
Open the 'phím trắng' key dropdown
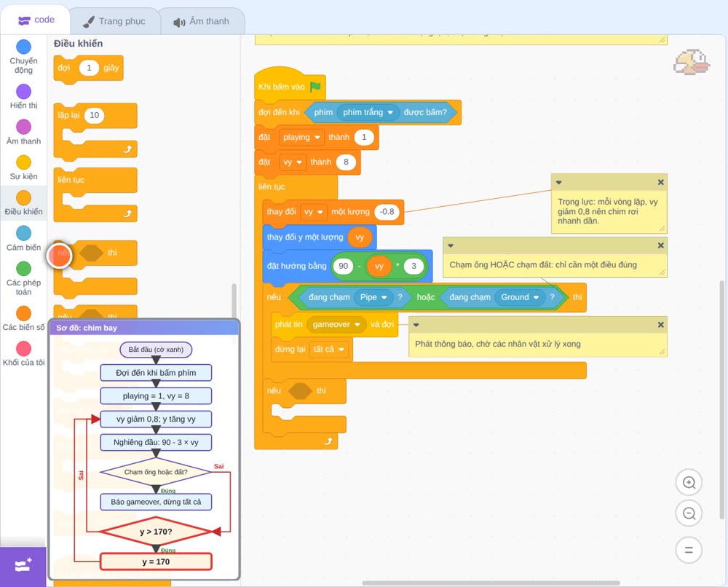tap(368, 112)
